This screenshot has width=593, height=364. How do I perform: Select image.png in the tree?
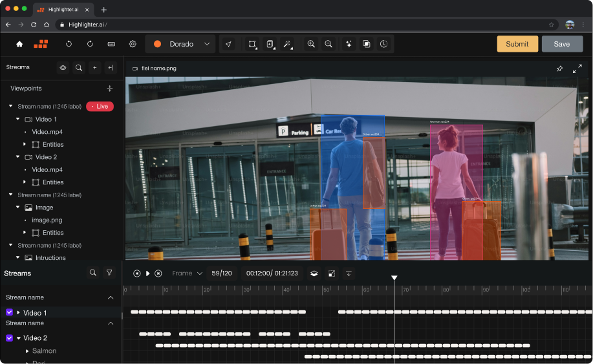[47, 220]
